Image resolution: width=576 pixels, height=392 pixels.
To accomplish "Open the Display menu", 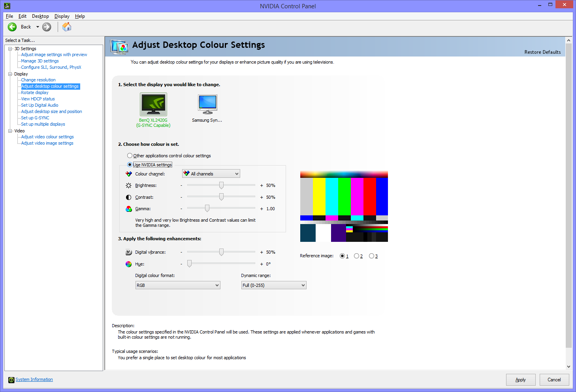I will pyautogui.click(x=62, y=16).
